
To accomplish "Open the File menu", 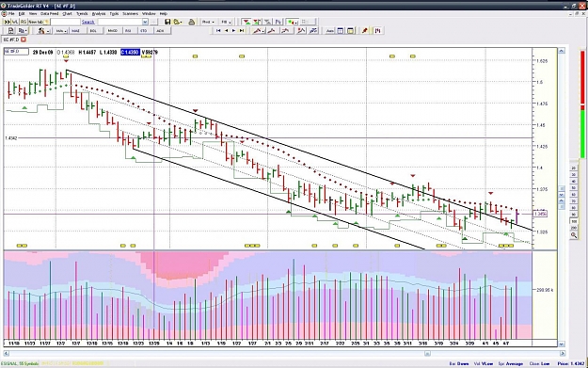I will (11, 13).
